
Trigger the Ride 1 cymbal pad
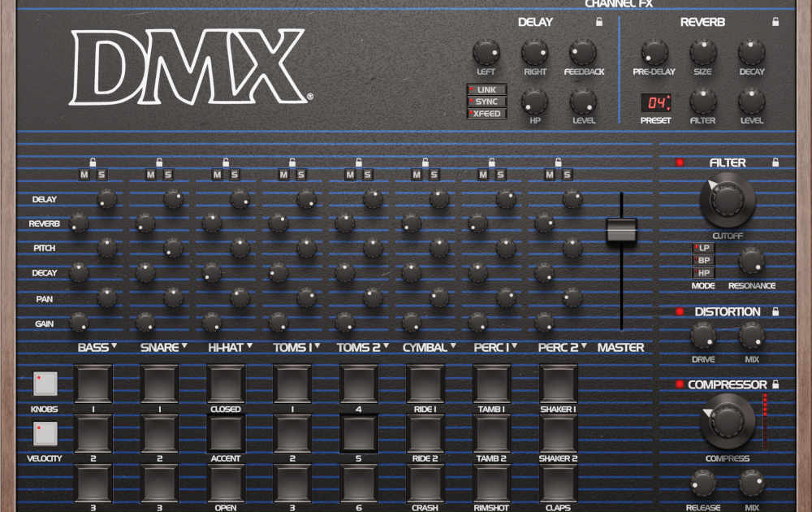click(425, 384)
